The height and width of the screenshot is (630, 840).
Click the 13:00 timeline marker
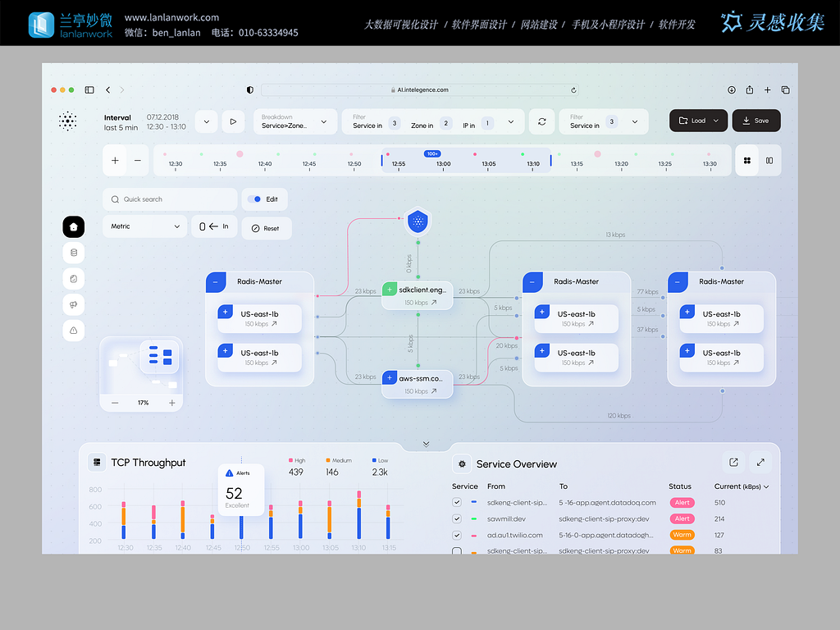443,163
